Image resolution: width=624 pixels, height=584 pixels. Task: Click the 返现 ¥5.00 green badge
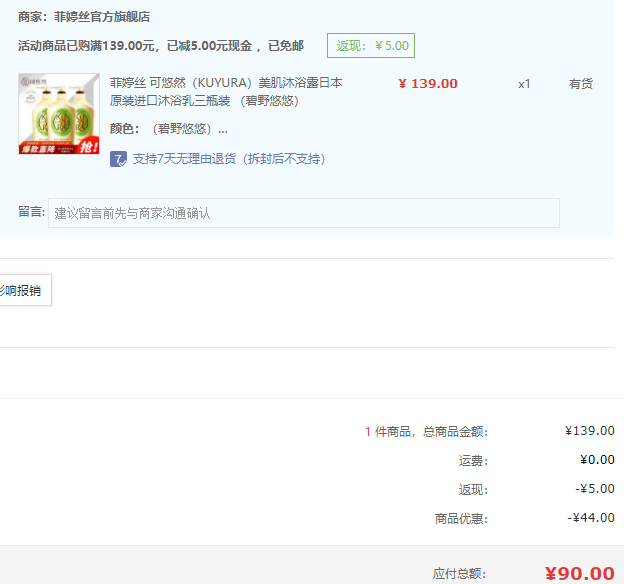point(371,45)
